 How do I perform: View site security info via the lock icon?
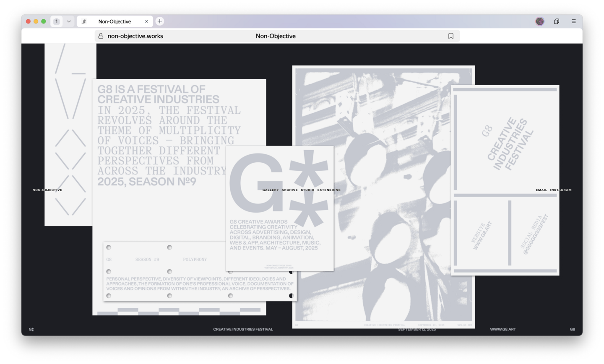(101, 36)
